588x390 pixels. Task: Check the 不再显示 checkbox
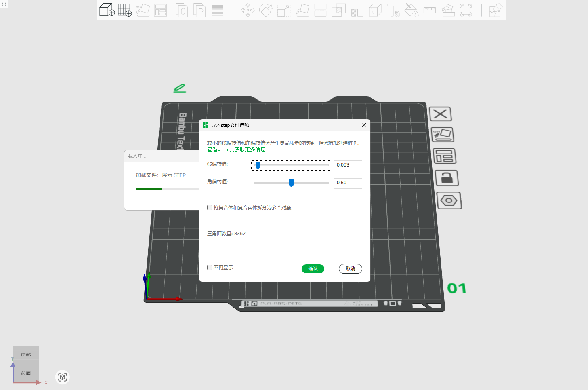[210, 268]
